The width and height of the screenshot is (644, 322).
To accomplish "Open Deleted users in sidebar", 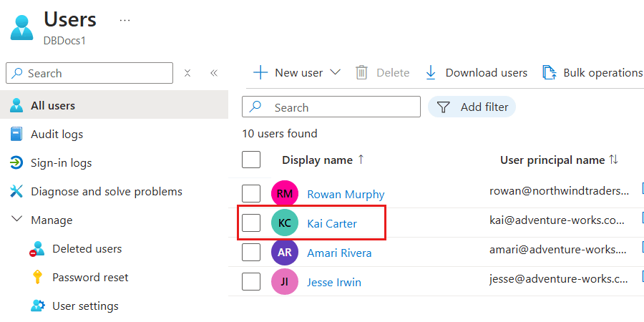I will click(87, 249).
